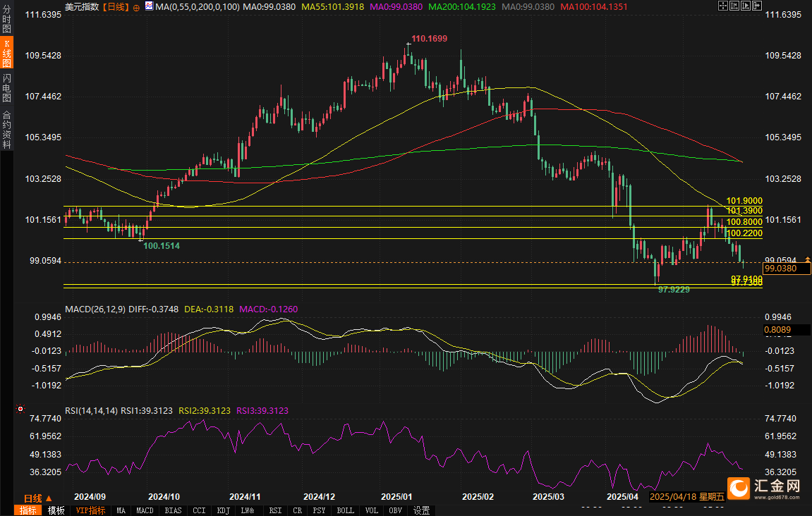Switch indicator to BIAS
This screenshot has width=812, height=516.
pyautogui.click(x=173, y=511)
